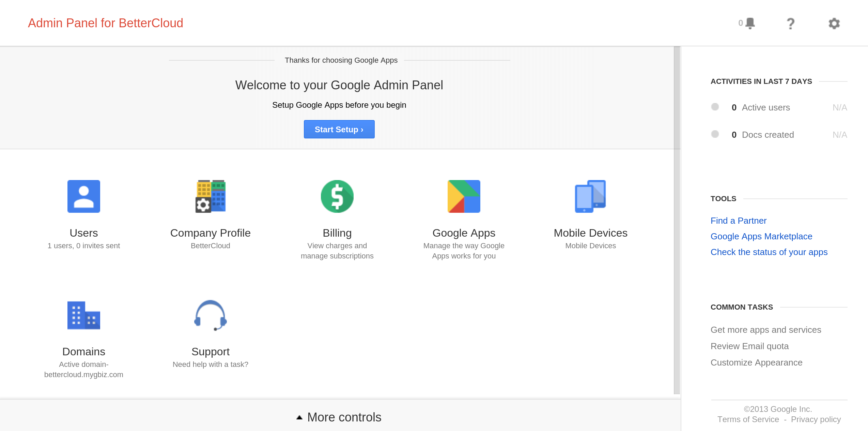Click 'Manage the way Google Apps works' text
The image size is (868, 431).
(x=464, y=251)
